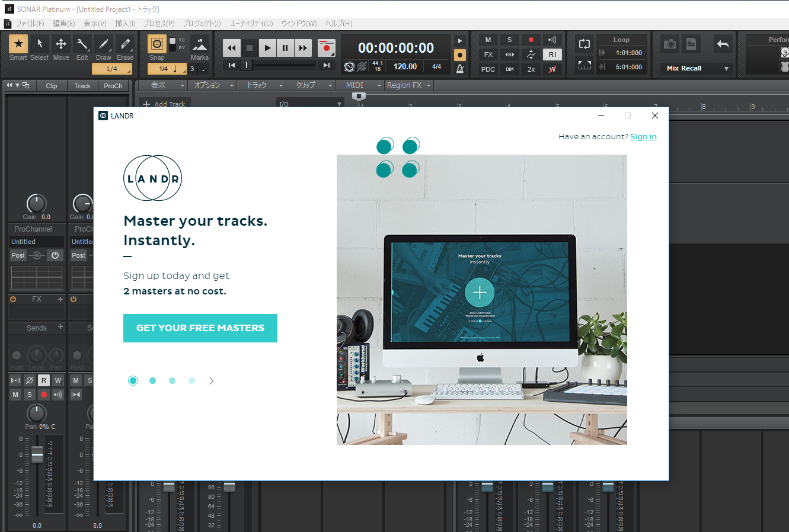Click the first channel volume fader
The image size is (789, 532).
pos(37,455)
